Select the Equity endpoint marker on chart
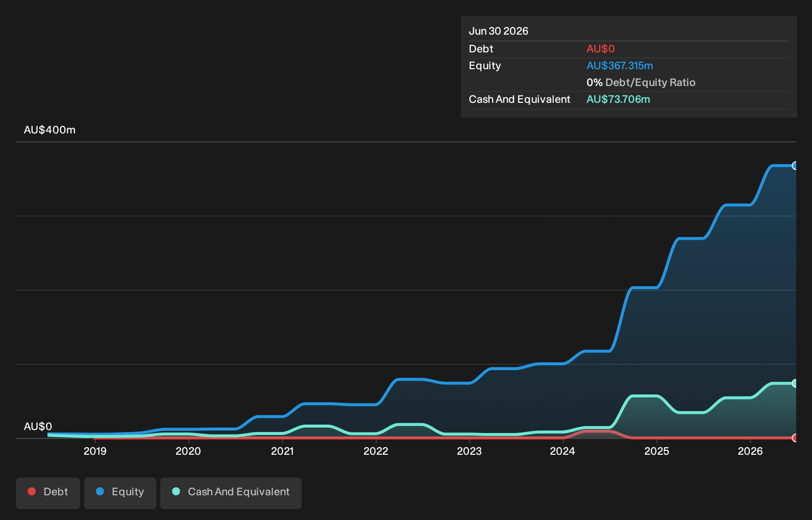Image resolution: width=812 pixels, height=520 pixels. (x=795, y=166)
